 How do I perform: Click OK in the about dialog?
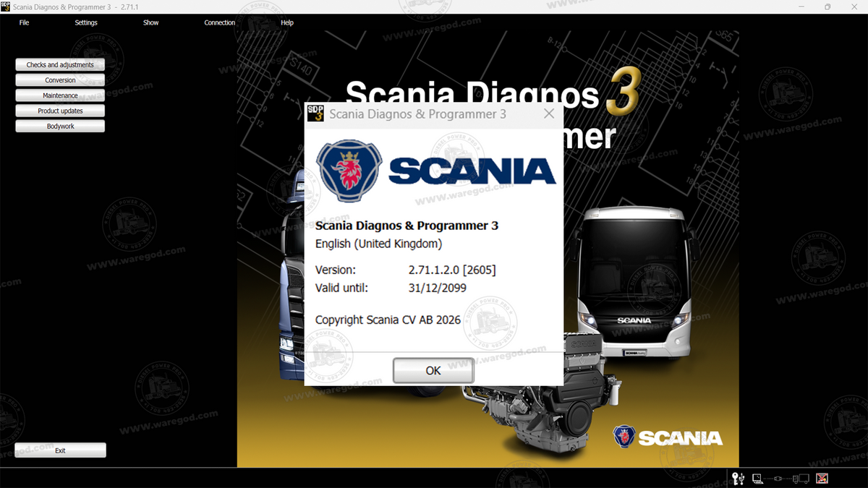[x=433, y=370]
